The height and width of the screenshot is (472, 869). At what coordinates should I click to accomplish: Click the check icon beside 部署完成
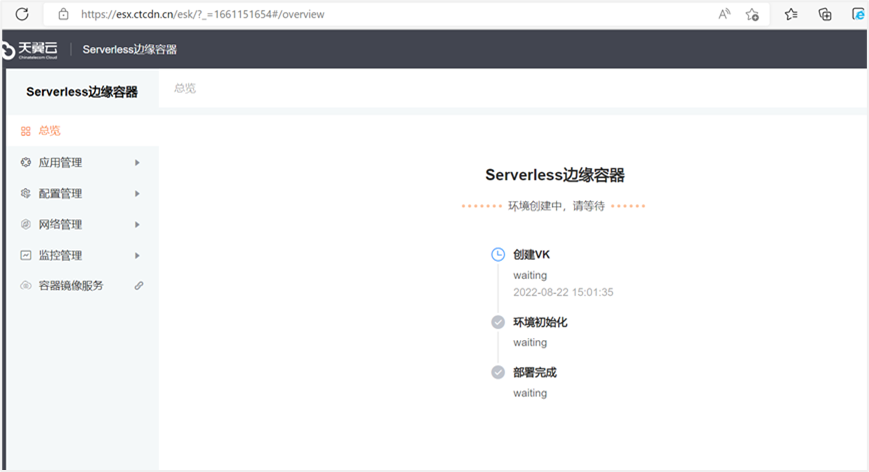498,372
